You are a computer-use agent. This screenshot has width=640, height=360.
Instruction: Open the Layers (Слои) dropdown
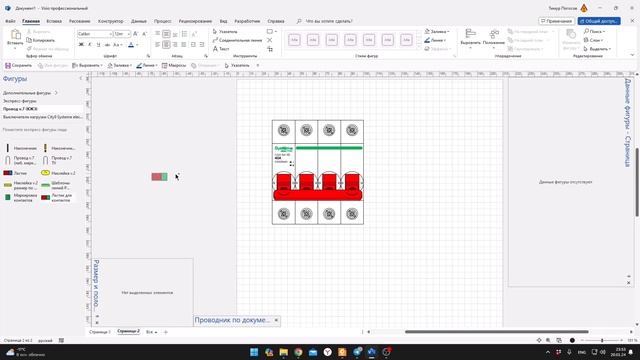[x=593, y=40]
